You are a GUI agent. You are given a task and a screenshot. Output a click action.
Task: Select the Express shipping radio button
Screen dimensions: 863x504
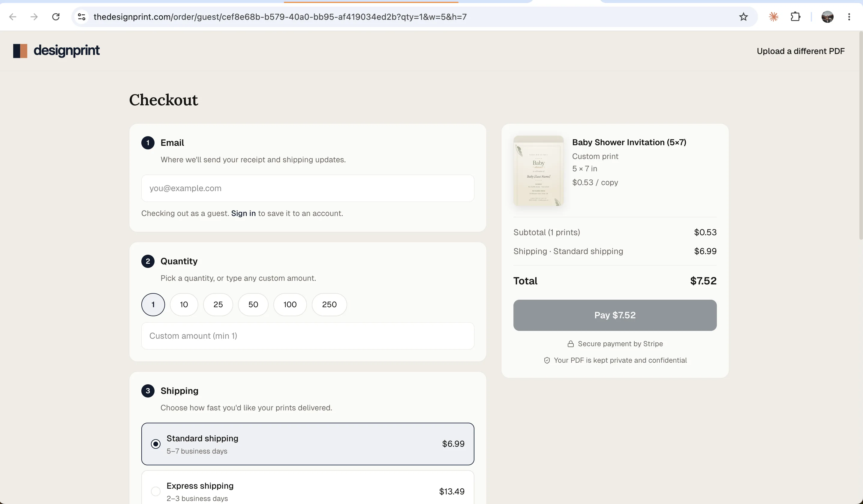(x=155, y=491)
